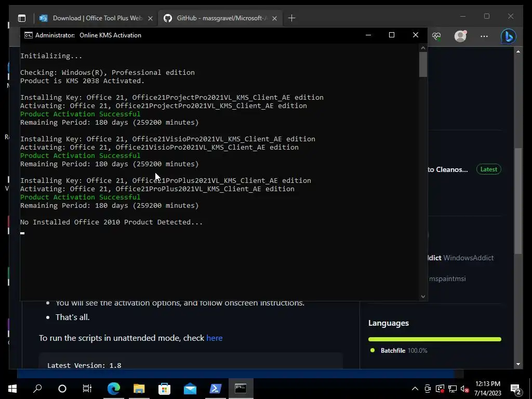Click the Latest release badge

pyautogui.click(x=488, y=169)
